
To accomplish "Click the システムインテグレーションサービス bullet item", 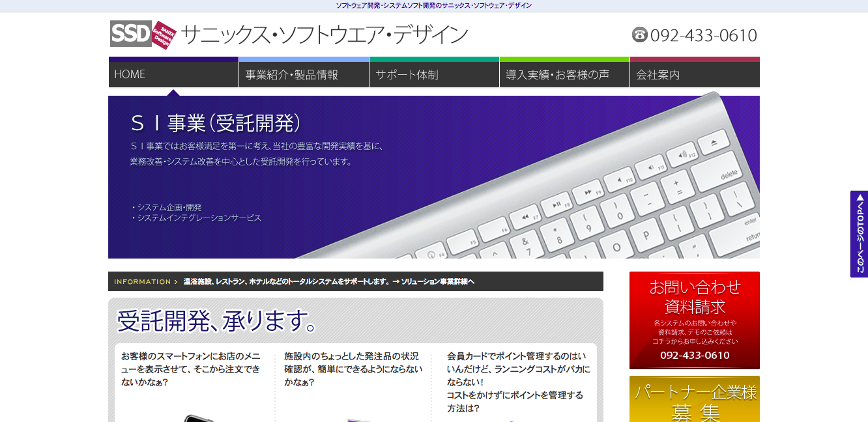I will (x=196, y=218).
